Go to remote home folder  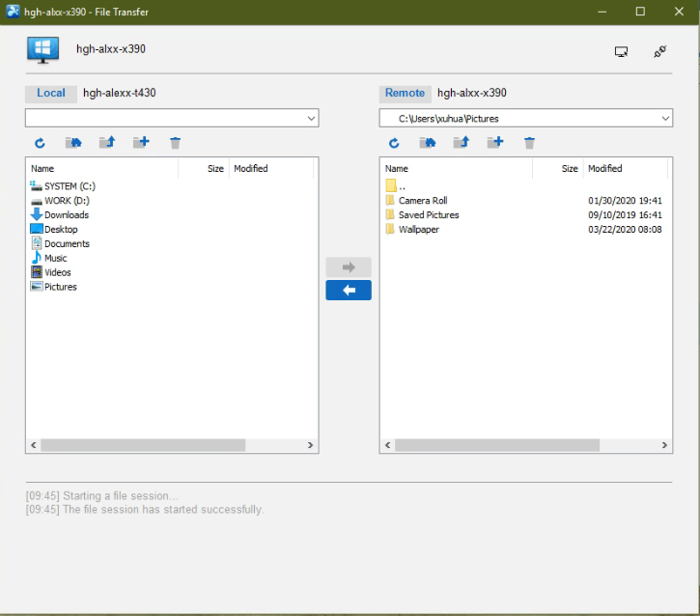(428, 143)
